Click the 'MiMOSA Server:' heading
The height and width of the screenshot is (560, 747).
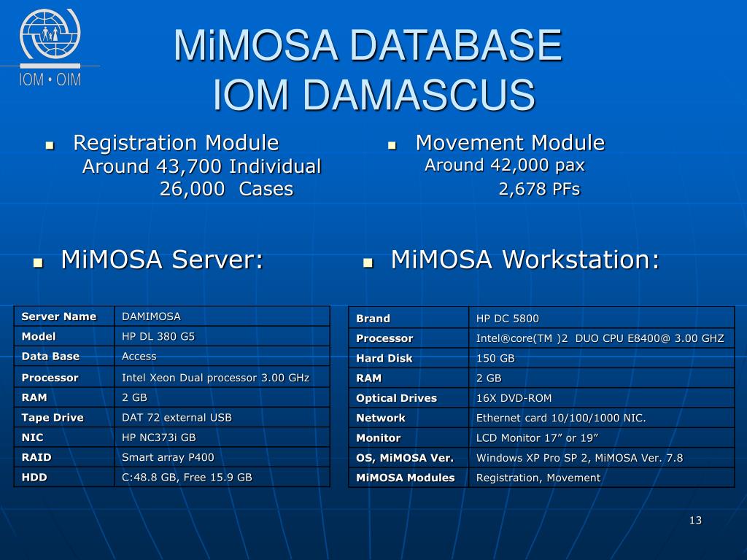[162, 260]
